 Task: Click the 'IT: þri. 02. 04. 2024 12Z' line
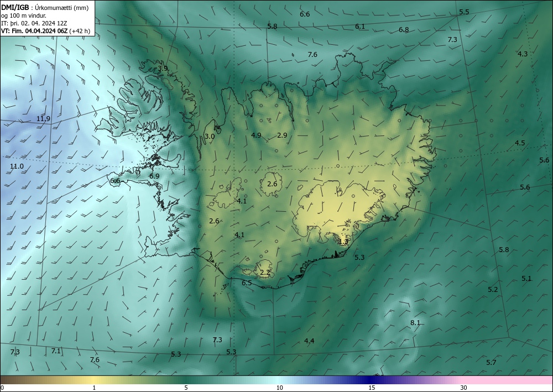34,23
